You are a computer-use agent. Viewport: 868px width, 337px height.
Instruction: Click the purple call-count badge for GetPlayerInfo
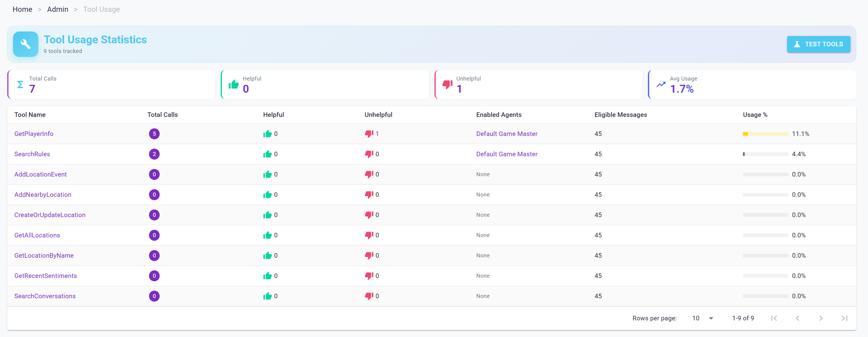pyautogui.click(x=154, y=134)
